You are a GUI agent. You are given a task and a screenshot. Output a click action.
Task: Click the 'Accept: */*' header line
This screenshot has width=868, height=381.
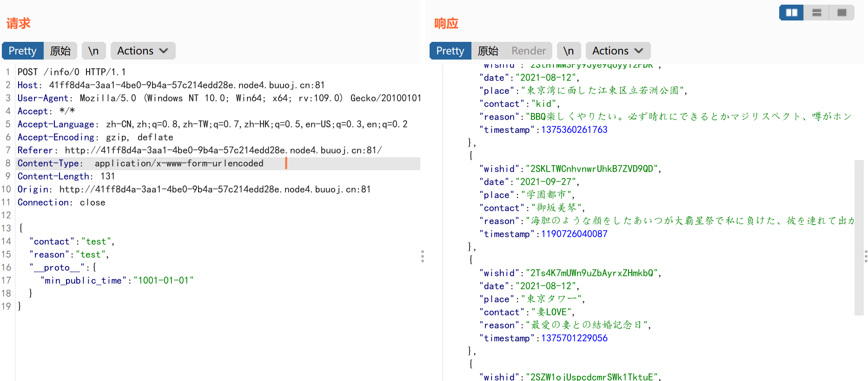(x=46, y=111)
